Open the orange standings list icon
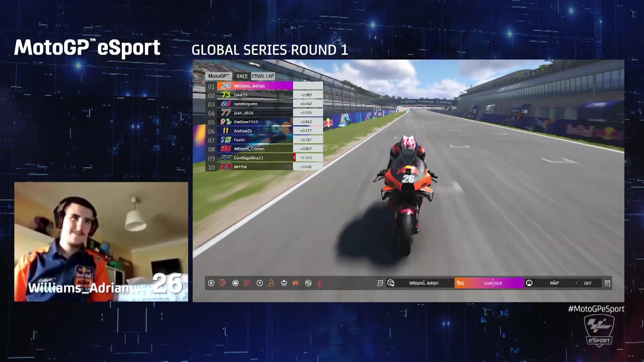Screen dimensions: 644x362 tap(247, 283)
